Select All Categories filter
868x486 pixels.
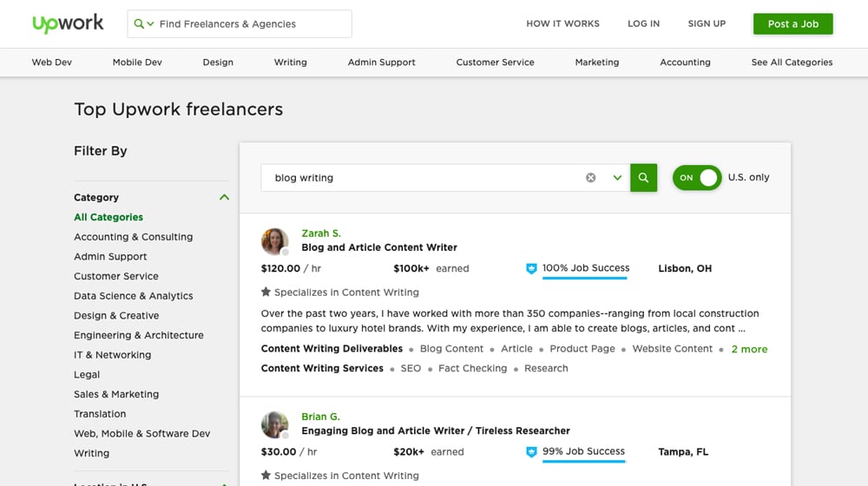point(108,217)
